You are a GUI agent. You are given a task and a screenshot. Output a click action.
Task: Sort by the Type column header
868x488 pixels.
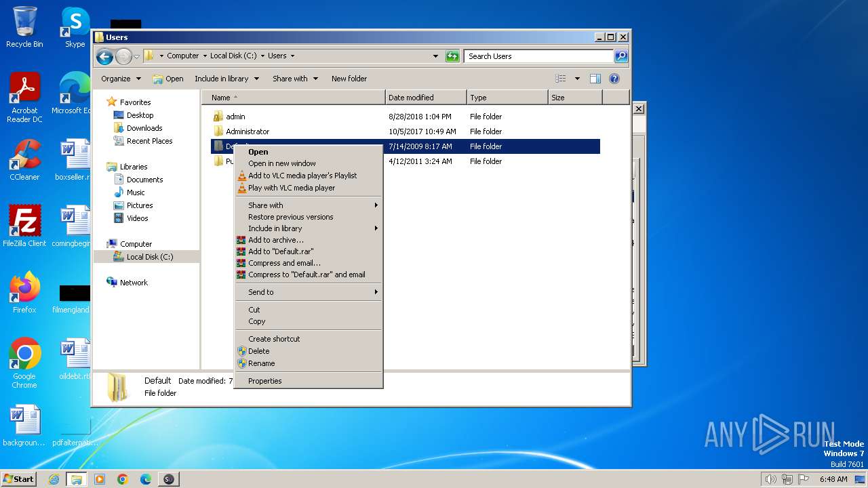click(507, 98)
